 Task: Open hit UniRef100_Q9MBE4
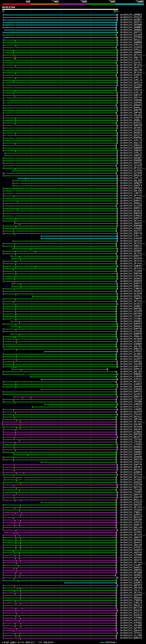[x=131, y=15]
